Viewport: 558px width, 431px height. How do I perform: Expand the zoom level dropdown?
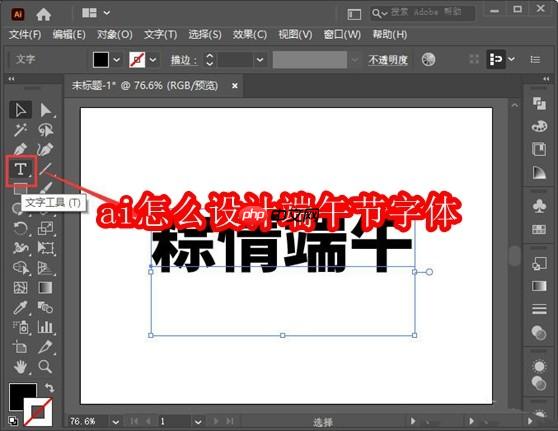point(116,422)
